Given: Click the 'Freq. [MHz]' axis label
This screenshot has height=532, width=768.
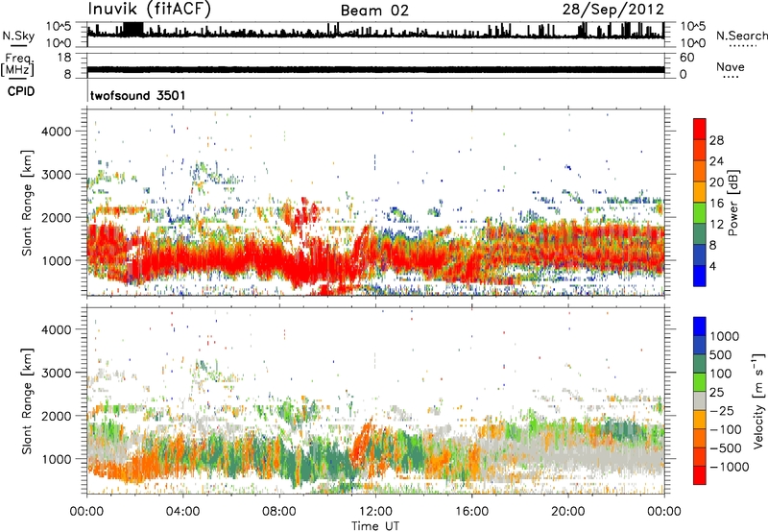Looking at the screenshot, I should 17,64.
